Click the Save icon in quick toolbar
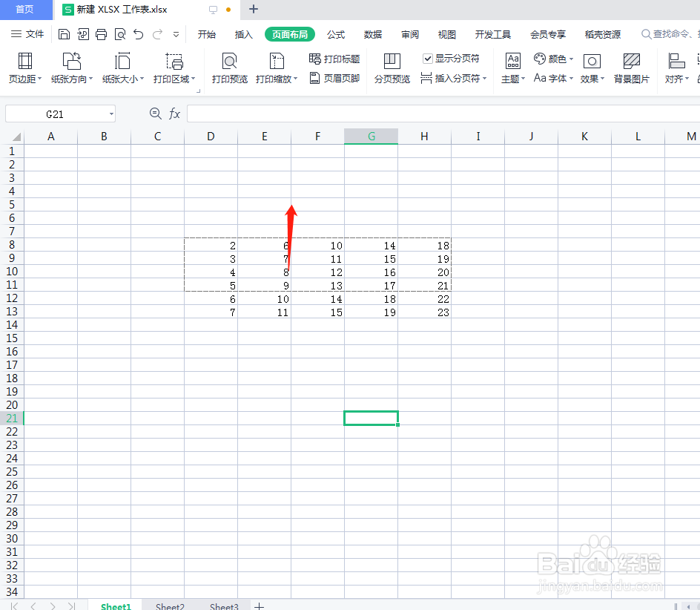Screen dimensions: 700x610 click(64, 34)
